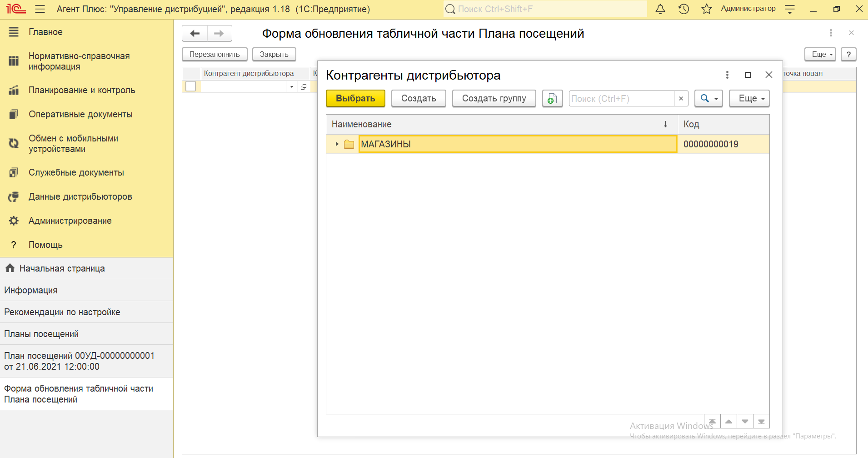Open the 1C main menu logo
The image size is (868, 458).
16,9
